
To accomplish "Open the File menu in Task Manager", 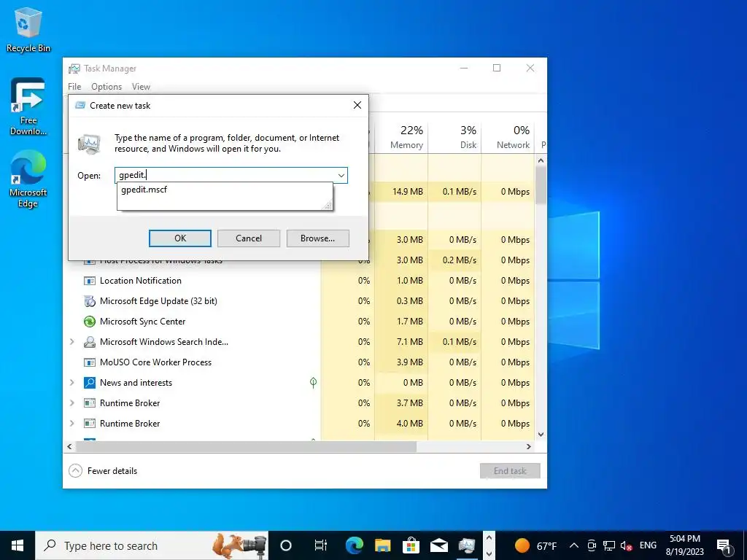I will point(74,87).
